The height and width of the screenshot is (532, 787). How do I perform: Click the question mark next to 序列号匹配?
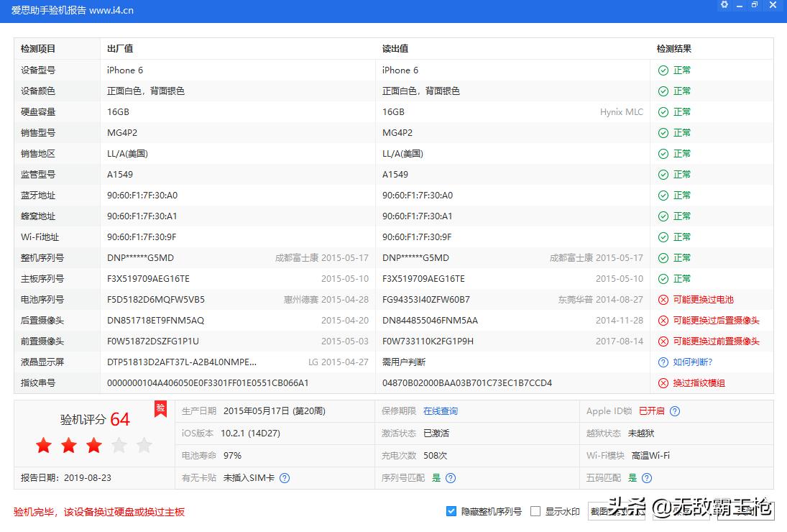coord(450,477)
